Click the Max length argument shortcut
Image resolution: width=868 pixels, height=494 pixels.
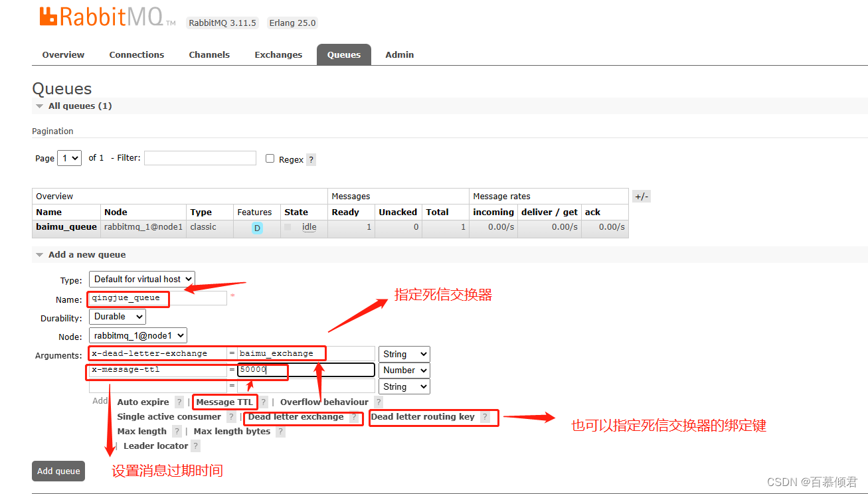point(141,431)
